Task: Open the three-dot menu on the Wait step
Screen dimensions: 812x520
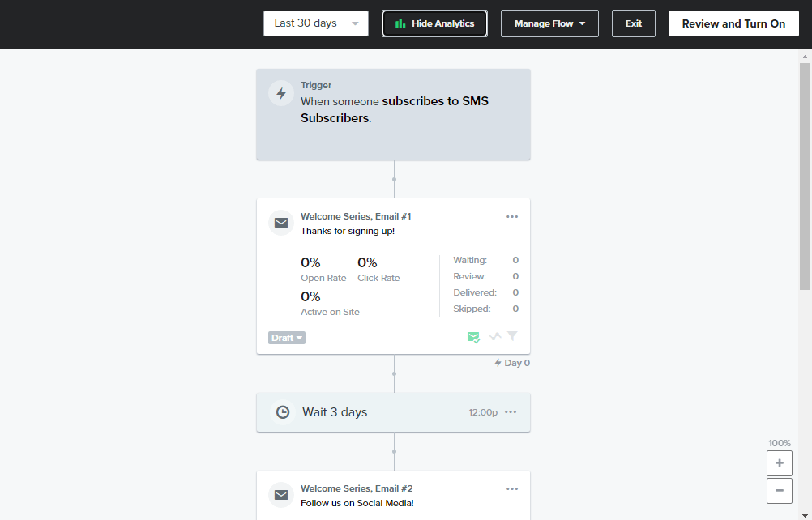Action: [x=511, y=411]
